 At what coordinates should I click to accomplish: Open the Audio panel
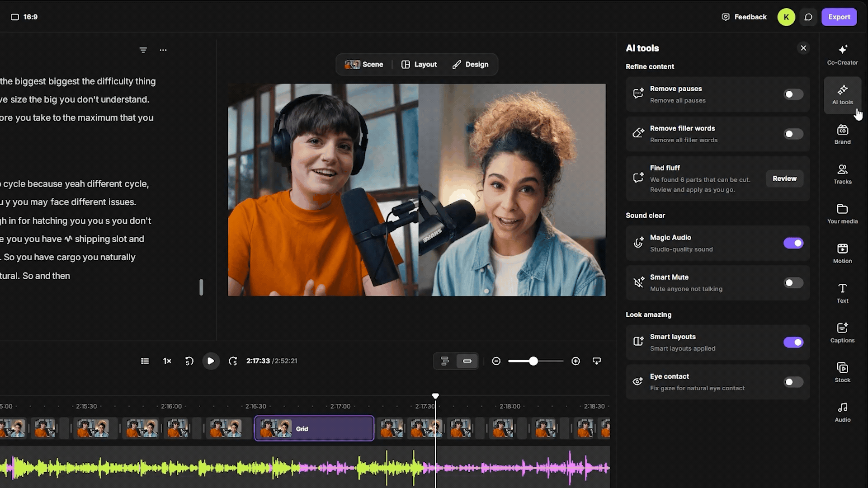[x=842, y=413]
